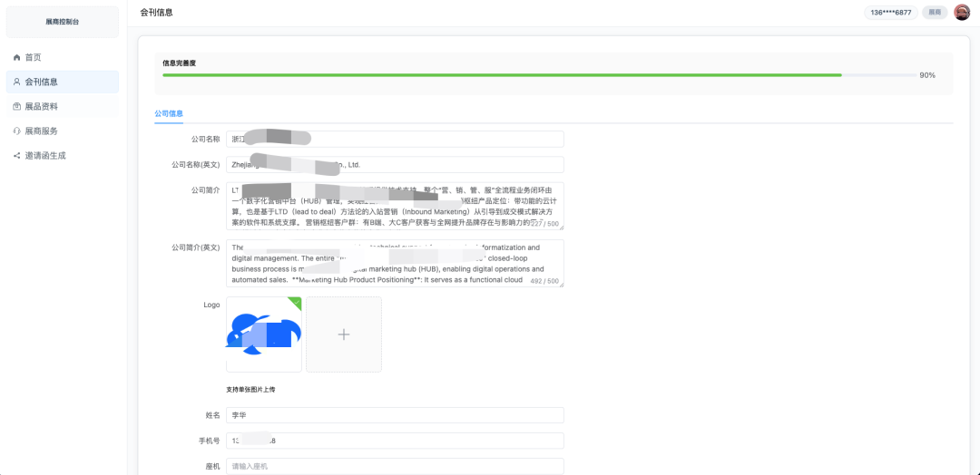Click into the 公司简介 text area
The height and width of the screenshot is (475, 980).
tap(395, 206)
